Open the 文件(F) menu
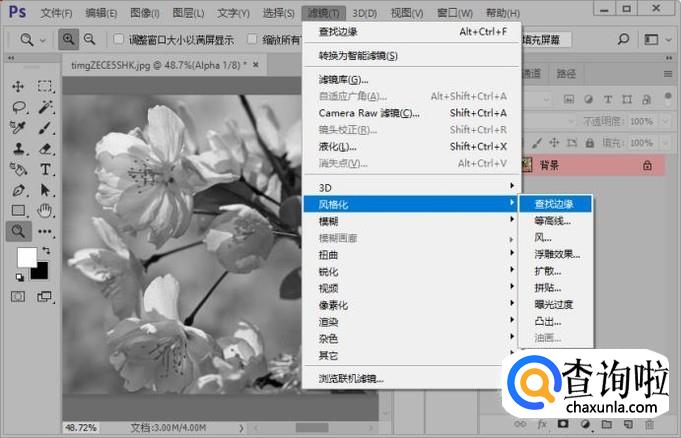 (x=56, y=13)
